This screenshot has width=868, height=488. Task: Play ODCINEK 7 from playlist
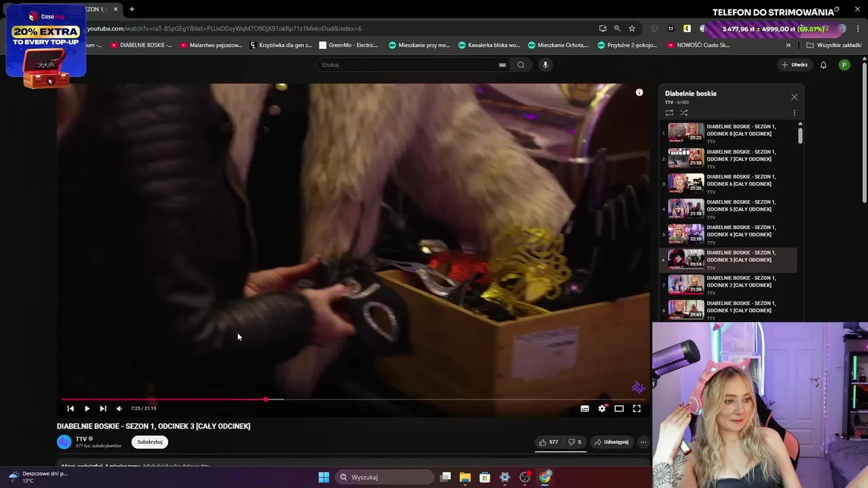pos(729,159)
